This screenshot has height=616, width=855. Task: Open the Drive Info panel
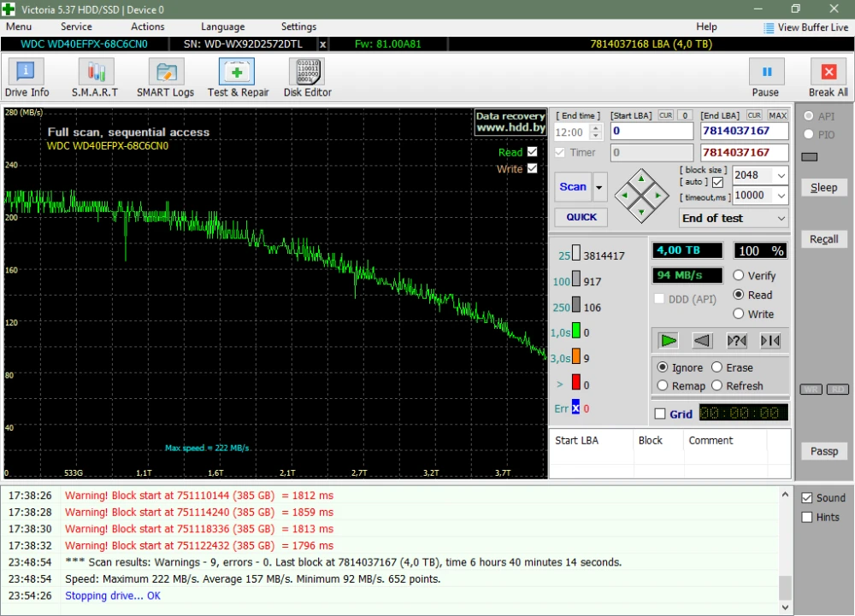point(27,78)
